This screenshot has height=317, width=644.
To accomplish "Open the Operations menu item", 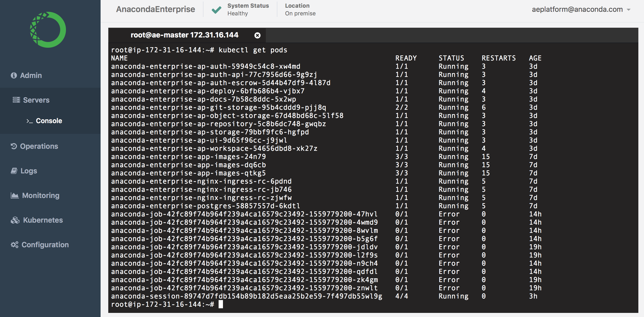I will point(39,146).
